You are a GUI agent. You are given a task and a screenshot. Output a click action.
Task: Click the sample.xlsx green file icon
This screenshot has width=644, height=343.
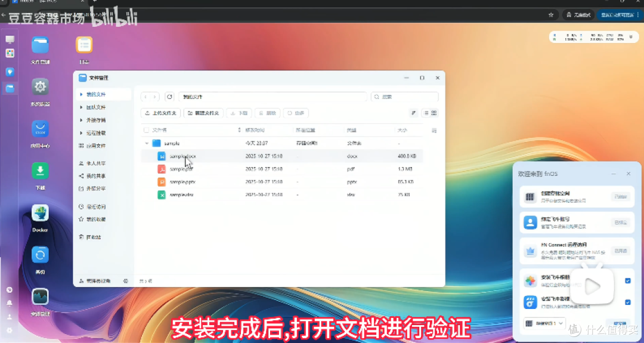click(x=162, y=194)
